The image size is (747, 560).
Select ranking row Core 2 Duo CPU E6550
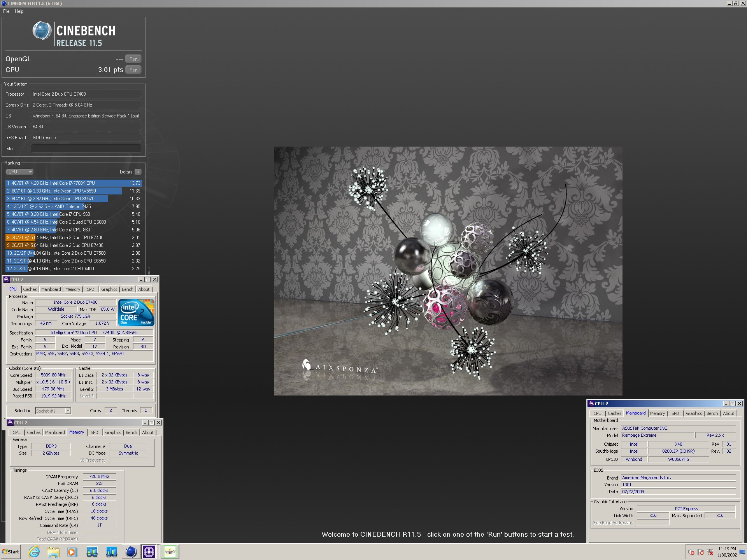74,261
